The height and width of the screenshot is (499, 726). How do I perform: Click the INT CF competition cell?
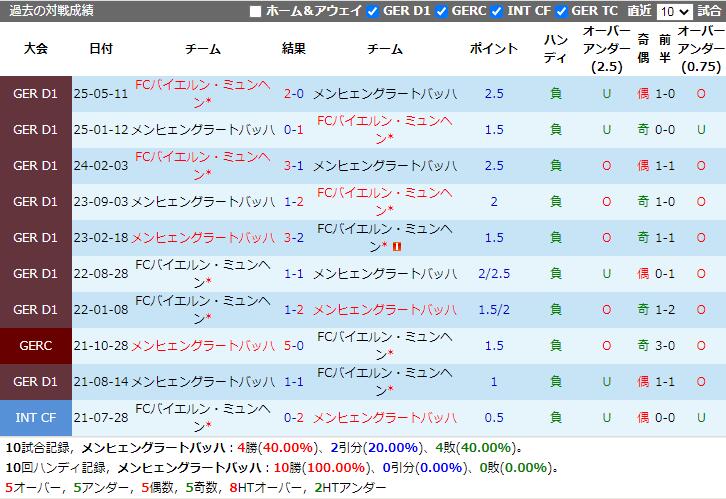(x=36, y=417)
